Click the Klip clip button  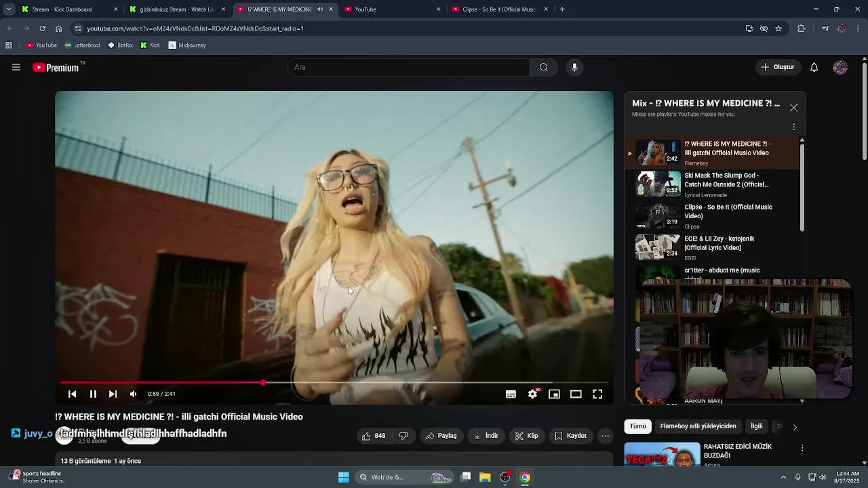click(x=527, y=436)
